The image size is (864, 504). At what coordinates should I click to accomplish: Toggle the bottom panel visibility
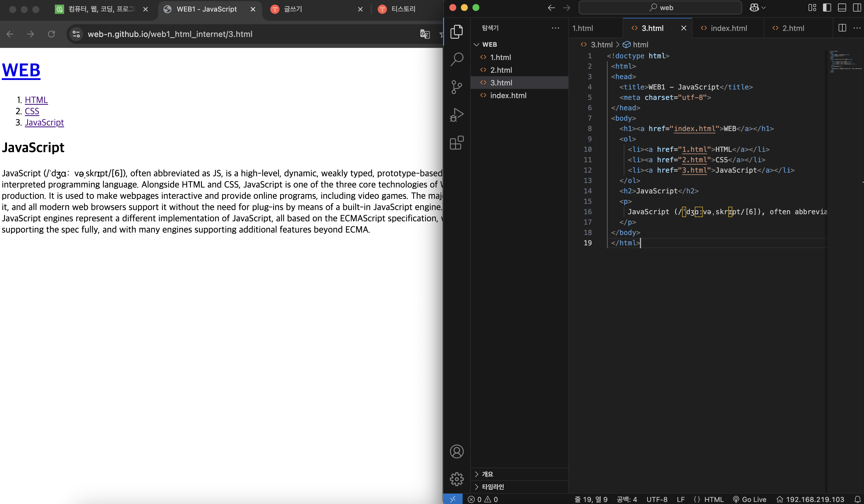point(842,8)
